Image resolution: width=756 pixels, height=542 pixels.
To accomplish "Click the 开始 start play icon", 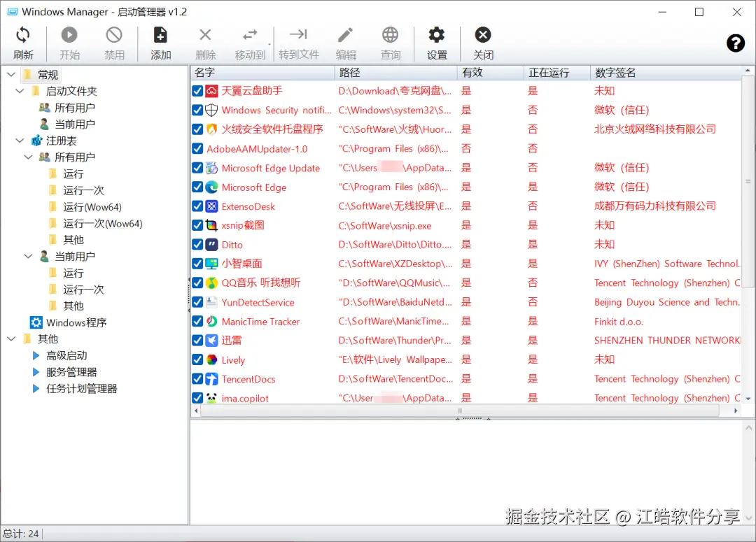I will [x=69, y=35].
